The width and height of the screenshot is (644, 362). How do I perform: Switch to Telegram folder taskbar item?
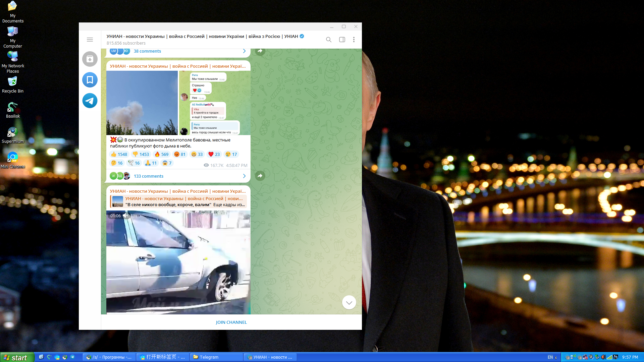pos(216,357)
